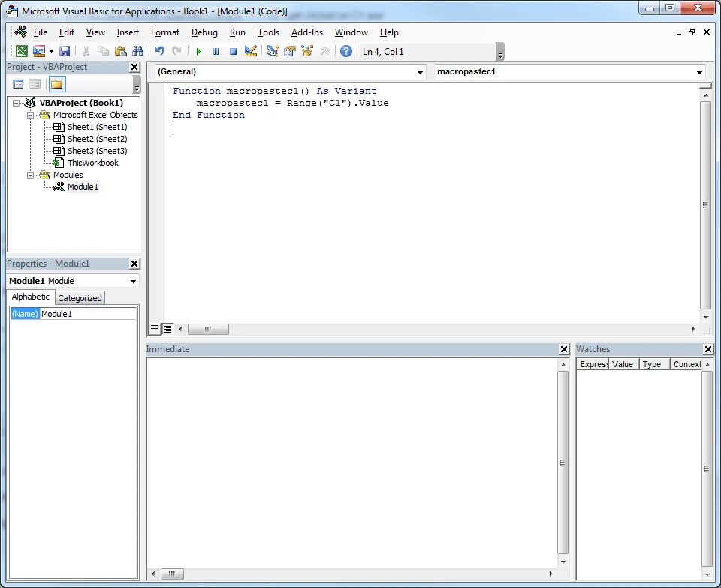The image size is (721, 588).
Task: Open Project Explorer toolbar icon
Action: [272, 51]
